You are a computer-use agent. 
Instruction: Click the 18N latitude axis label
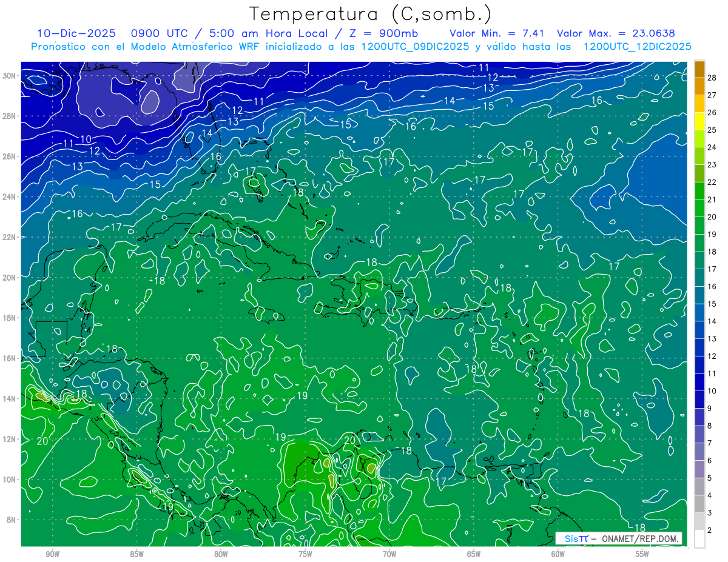[x=9, y=318]
